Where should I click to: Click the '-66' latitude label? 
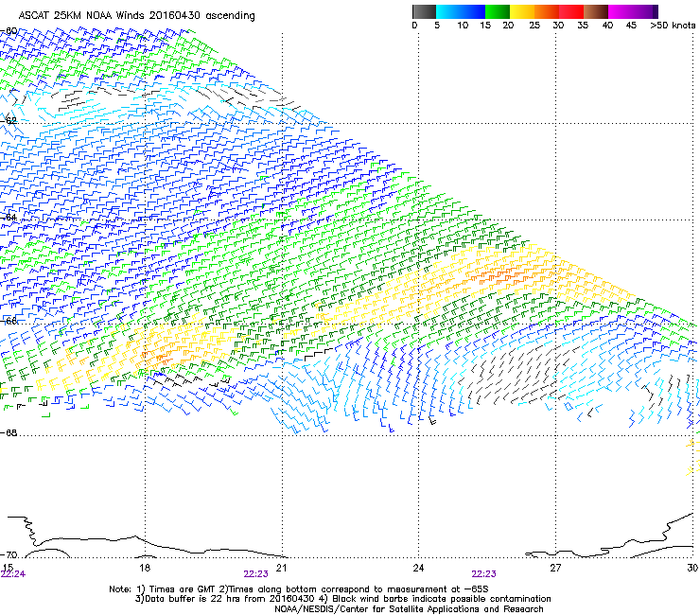(9, 321)
